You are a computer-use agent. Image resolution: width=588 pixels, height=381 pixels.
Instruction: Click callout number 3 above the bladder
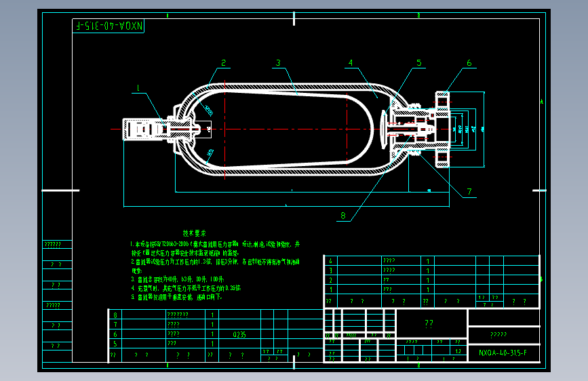(x=278, y=63)
